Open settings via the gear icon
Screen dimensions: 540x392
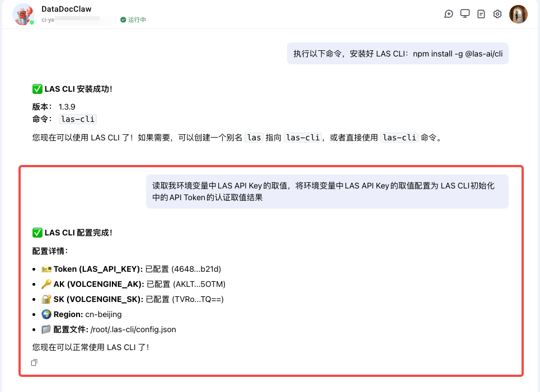pos(497,14)
